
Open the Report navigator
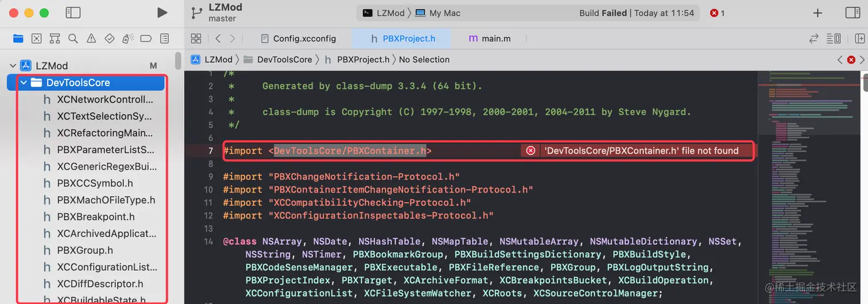[x=164, y=39]
